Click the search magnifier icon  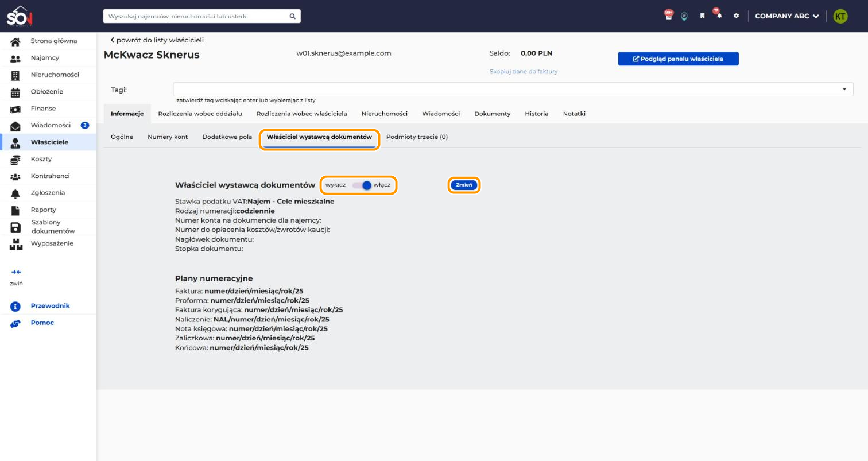(x=292, y=16)
